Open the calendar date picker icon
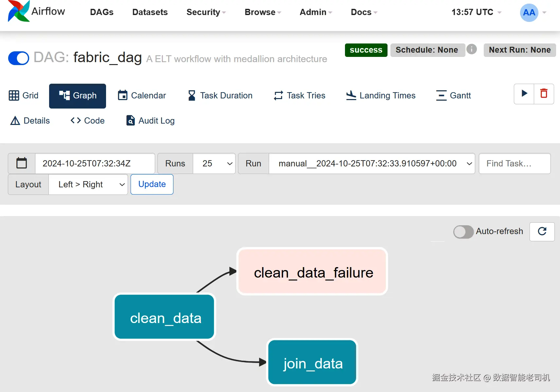This screenshot has width=560, height=392. (22, 163)
